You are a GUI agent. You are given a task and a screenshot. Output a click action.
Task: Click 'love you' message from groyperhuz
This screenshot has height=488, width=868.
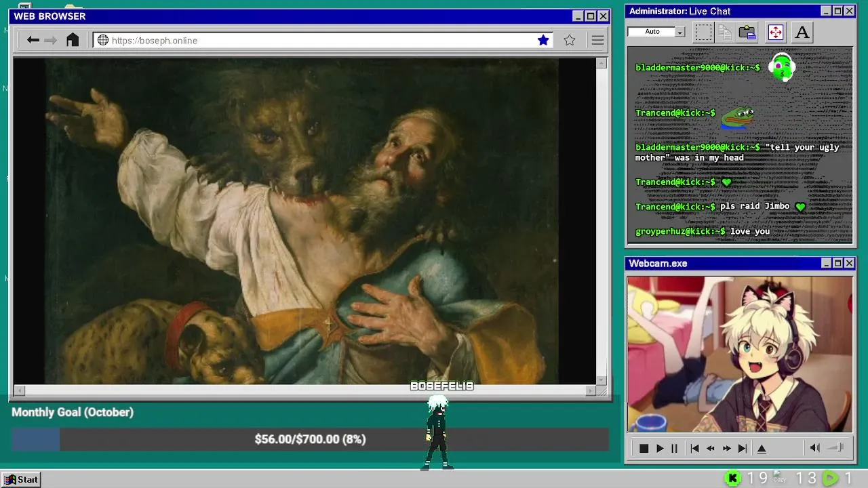click(750, 231)
